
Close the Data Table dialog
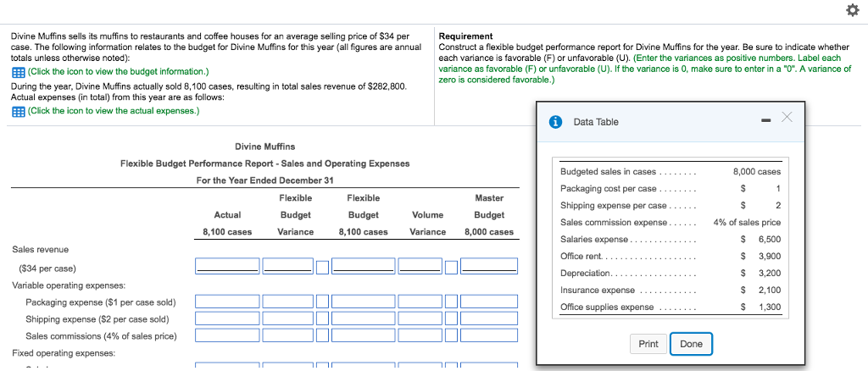[787, 117]
